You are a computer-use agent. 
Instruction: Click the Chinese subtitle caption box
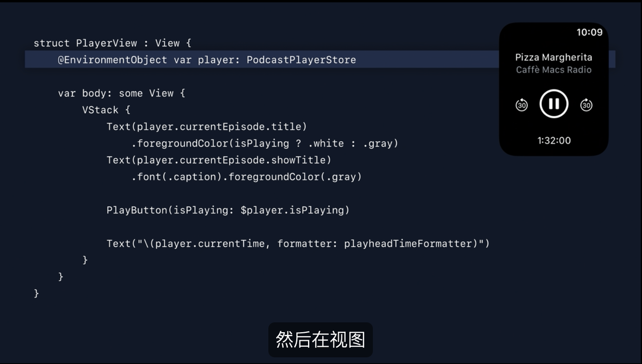click(320, 339)
